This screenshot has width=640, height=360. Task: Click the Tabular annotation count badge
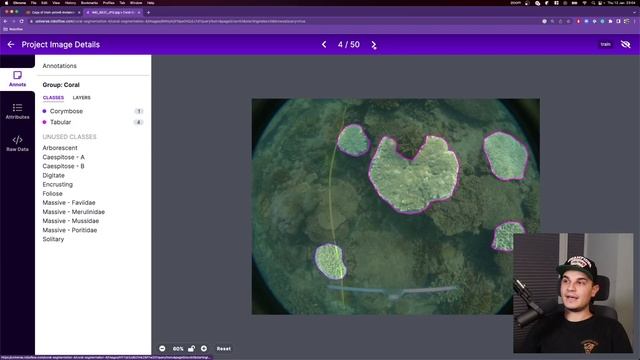(x=139, y=122)
